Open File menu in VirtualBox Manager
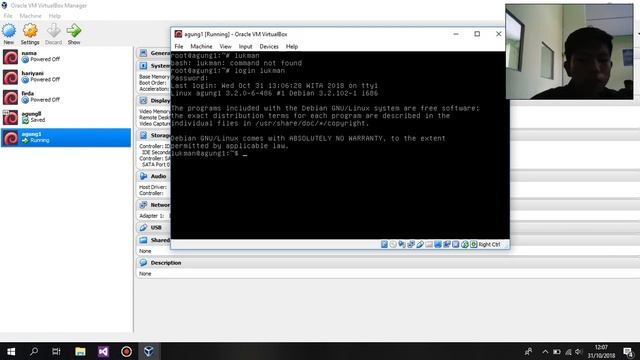This screenshot has height=360, width=640. coord(8,16)
